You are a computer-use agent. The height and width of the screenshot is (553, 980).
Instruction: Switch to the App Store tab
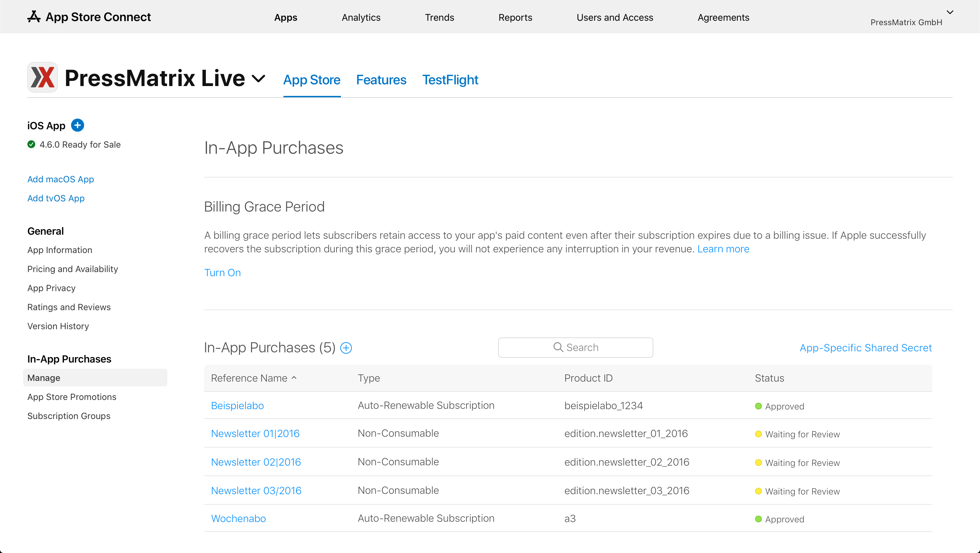tap(312, 80)
